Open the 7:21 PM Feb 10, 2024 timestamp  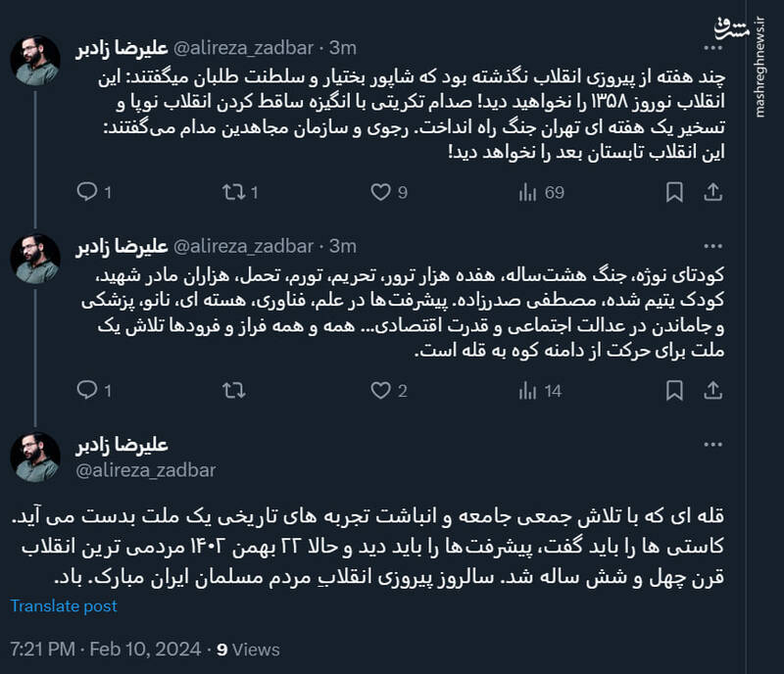click(x=106, y=649)
